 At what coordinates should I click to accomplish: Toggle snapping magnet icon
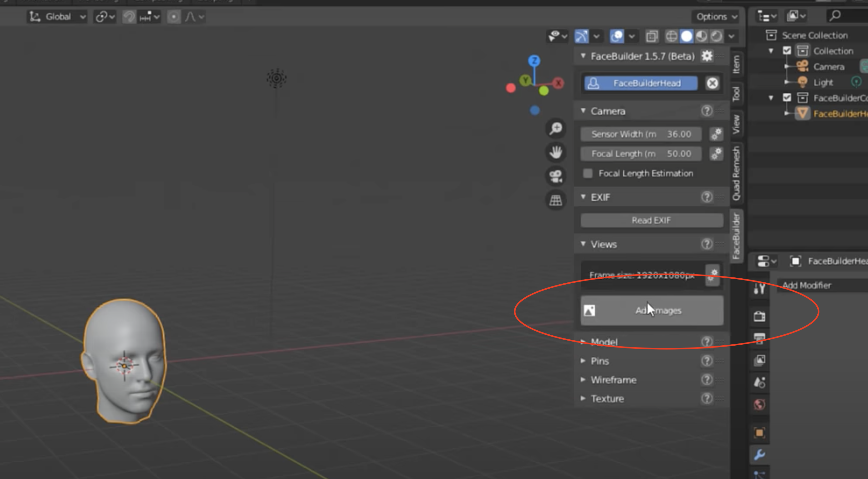[129, 17]
